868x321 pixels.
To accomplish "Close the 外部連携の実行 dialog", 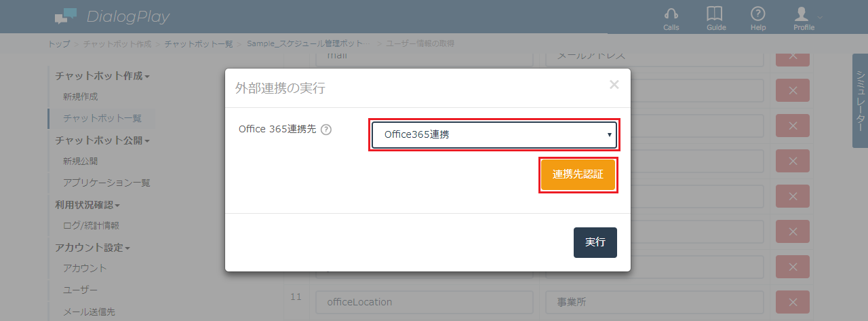I will pos(614,85).
